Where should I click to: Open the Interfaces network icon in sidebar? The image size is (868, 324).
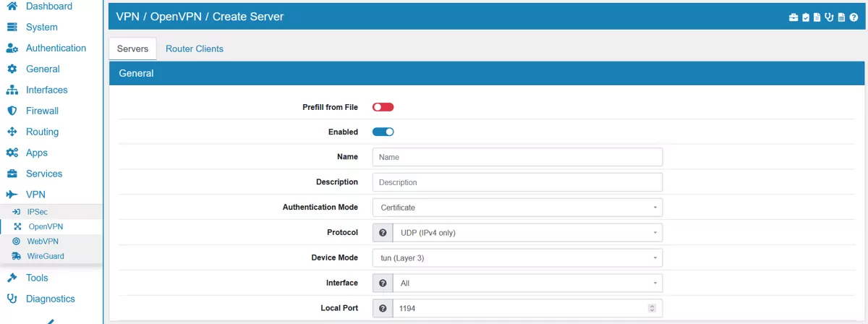(x=12, y=90)
